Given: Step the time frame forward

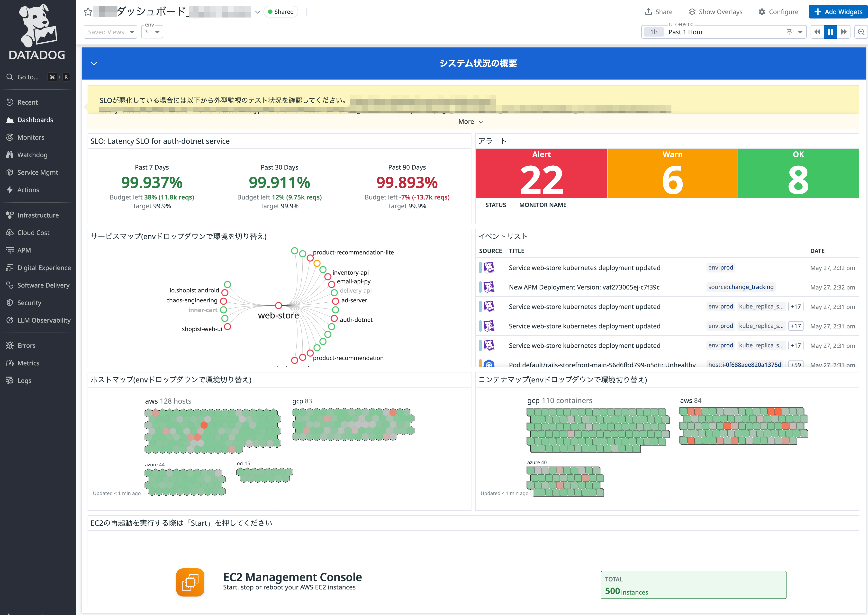Looking at the screenshot, I should click(x=844, y=32).
